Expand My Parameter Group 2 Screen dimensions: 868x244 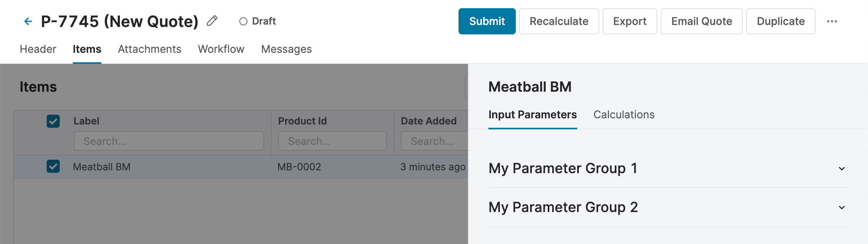(x=564, y=208)
